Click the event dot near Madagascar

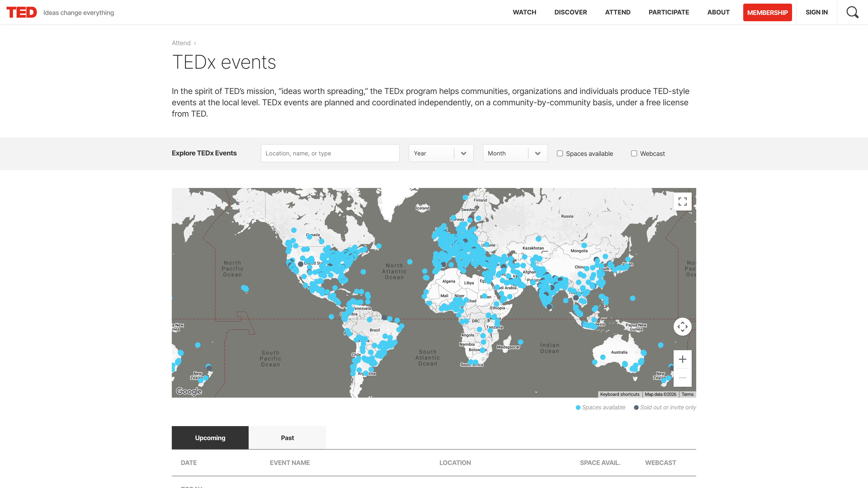tap(521, 342)
